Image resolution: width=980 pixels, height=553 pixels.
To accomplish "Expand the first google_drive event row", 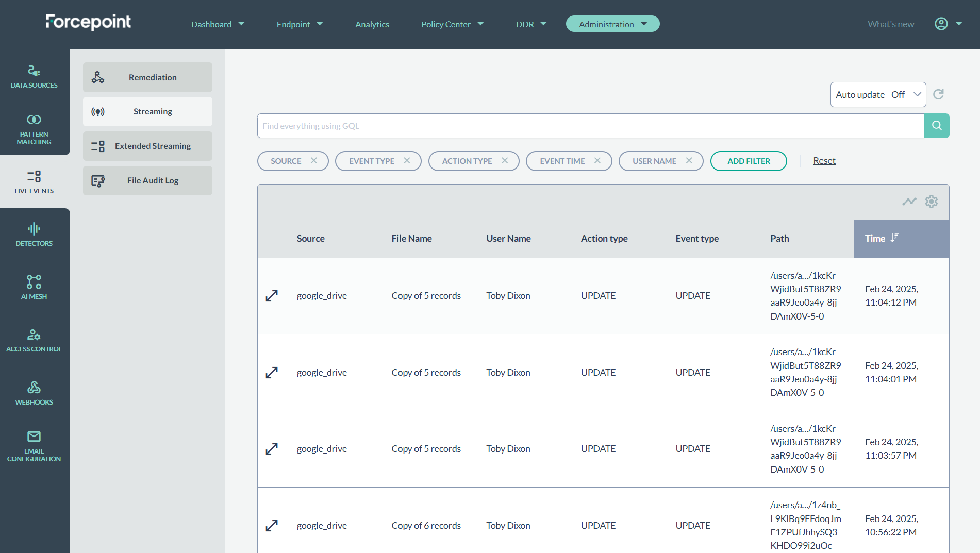I will [272, 296].
